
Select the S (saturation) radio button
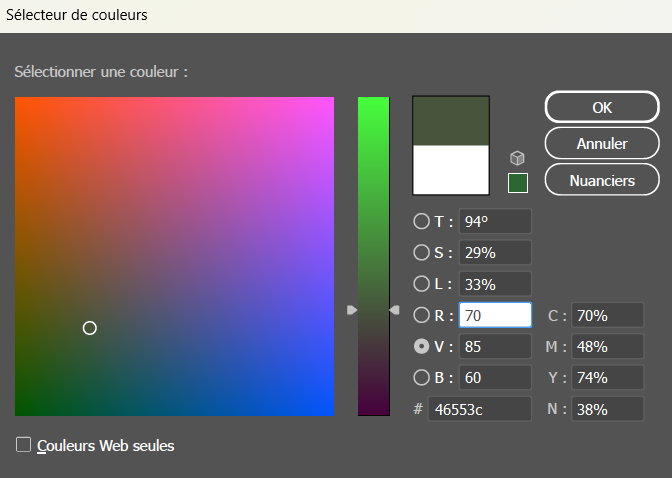point(421,253)
